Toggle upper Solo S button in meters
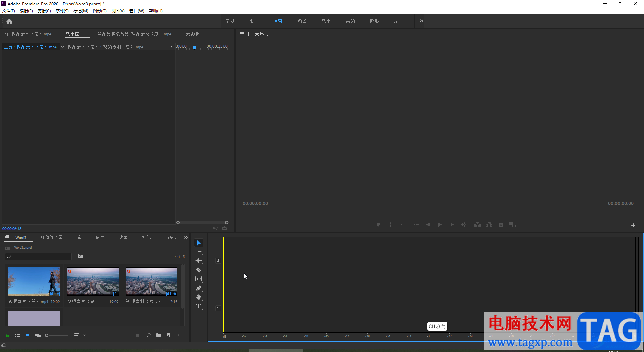The width and height of the screenshot is (644, 352). (x=218, y=261)
